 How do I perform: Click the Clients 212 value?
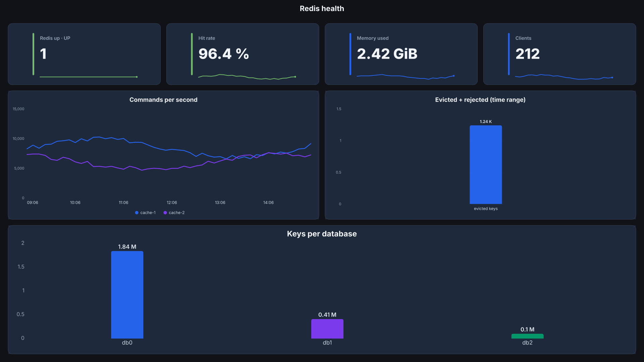tap(528, 54)
